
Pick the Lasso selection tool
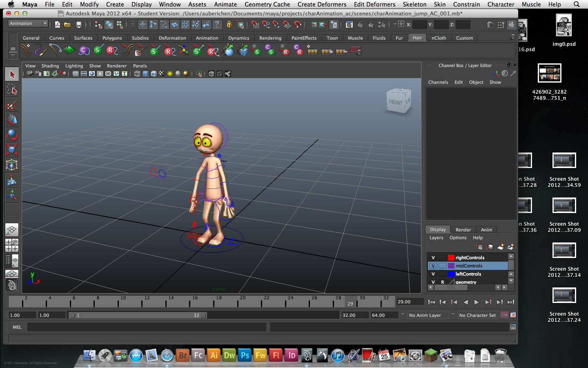(x=11, y=90)
